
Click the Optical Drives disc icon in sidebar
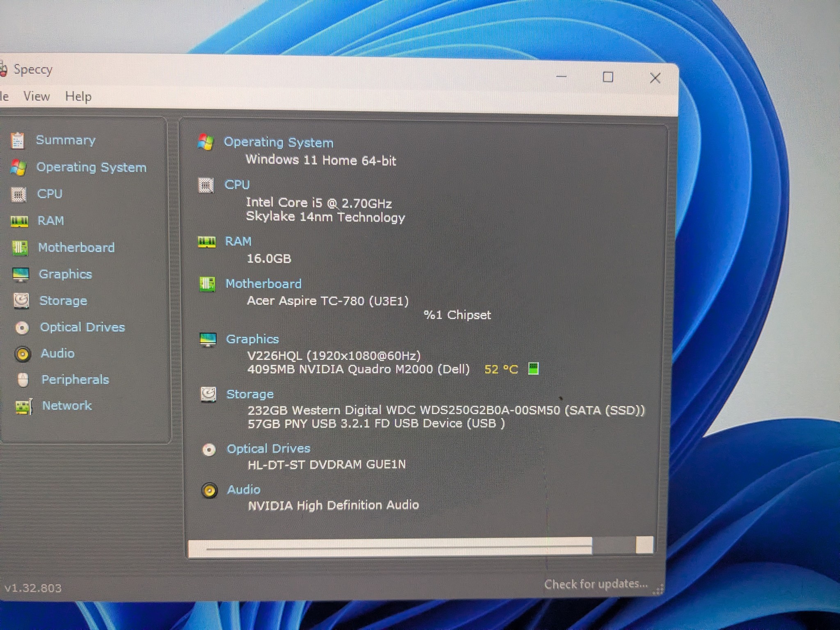22,327
